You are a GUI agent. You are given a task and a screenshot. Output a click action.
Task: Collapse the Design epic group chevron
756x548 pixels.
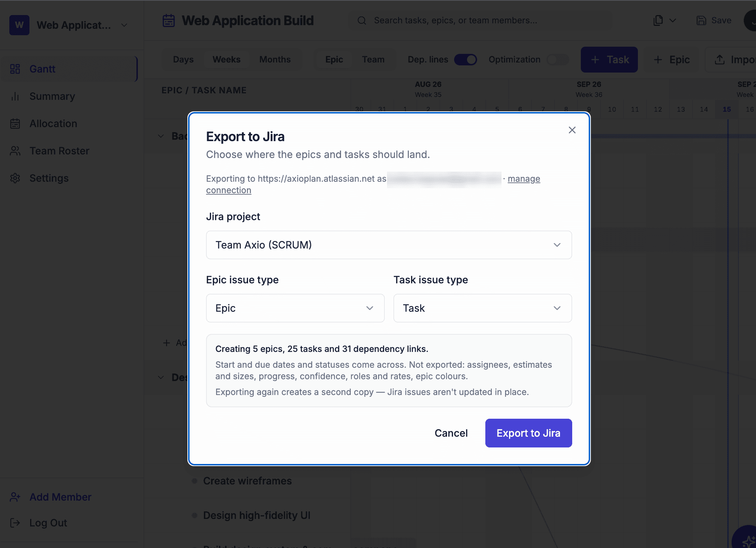coord(161,377)
